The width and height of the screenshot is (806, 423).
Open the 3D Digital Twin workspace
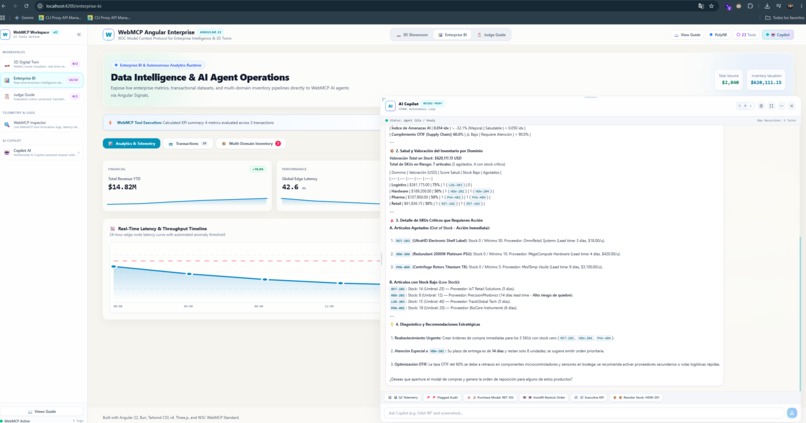42,64
